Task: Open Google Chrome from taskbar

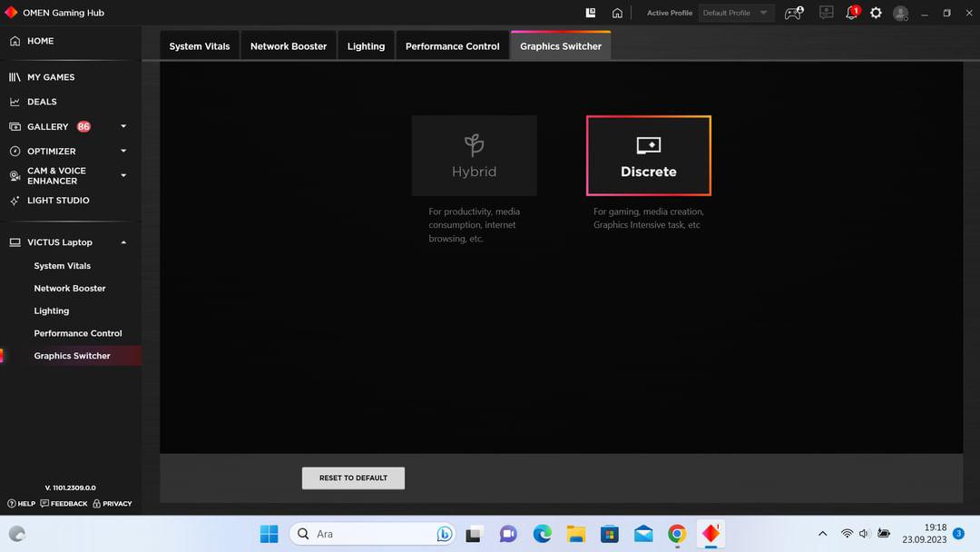Action: [677, 534]
